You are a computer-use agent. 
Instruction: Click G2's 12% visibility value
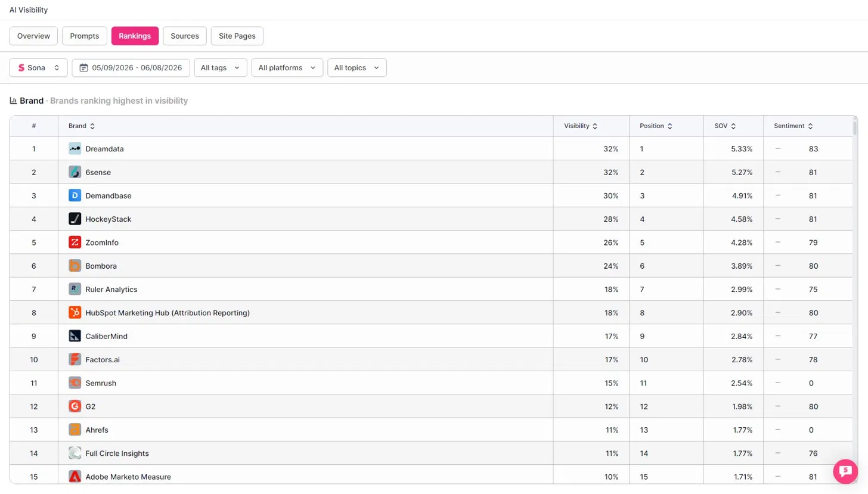pyautogui.click(x=611, y=406)
